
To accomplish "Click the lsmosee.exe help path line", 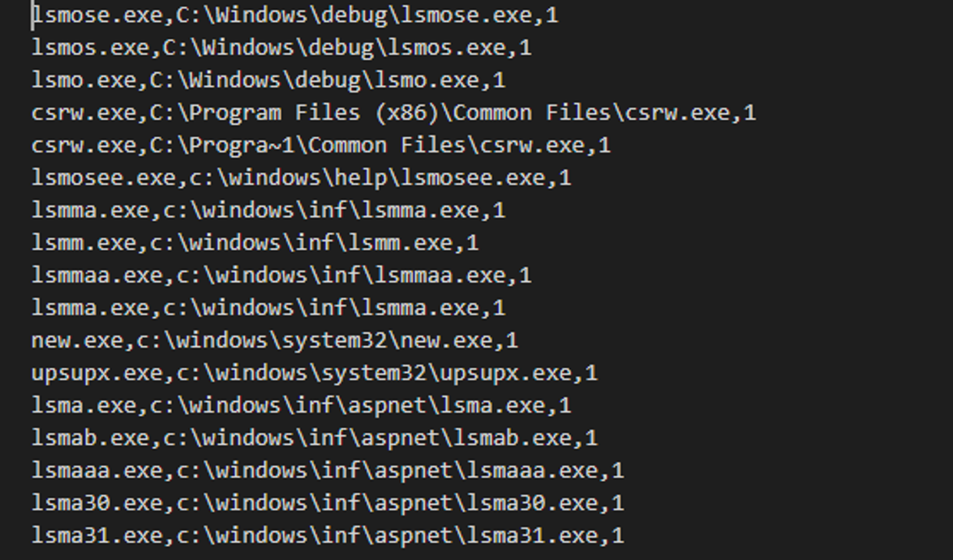I will pyautogui.click(x=302, y=177).
